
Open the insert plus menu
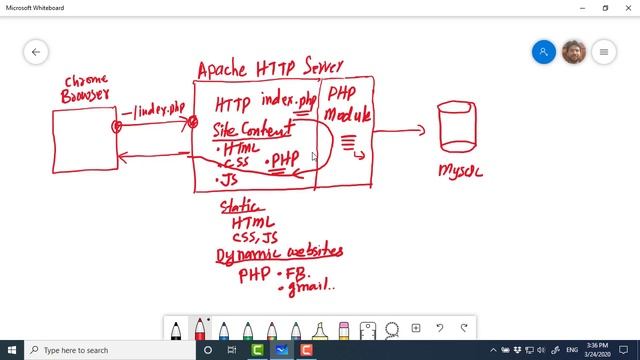(416, 328)
